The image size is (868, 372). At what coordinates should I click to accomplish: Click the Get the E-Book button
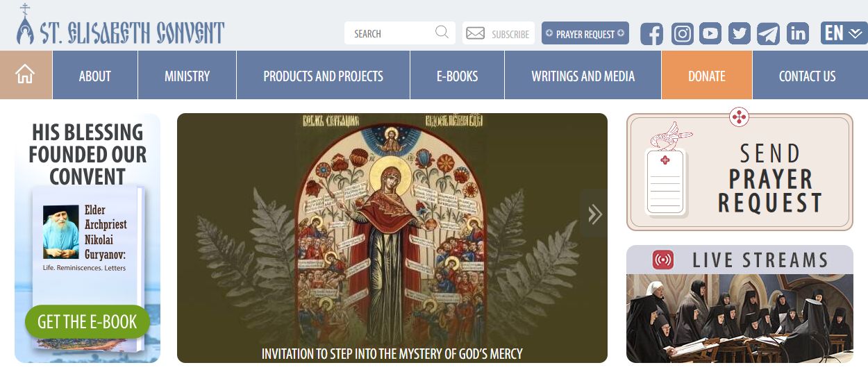87,321
